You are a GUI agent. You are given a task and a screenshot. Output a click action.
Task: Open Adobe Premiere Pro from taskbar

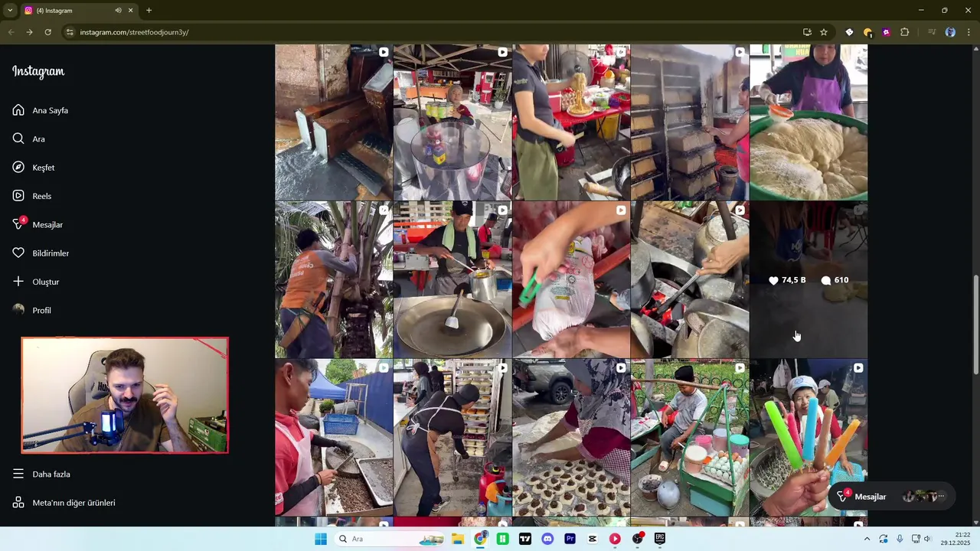click(570, 539)
